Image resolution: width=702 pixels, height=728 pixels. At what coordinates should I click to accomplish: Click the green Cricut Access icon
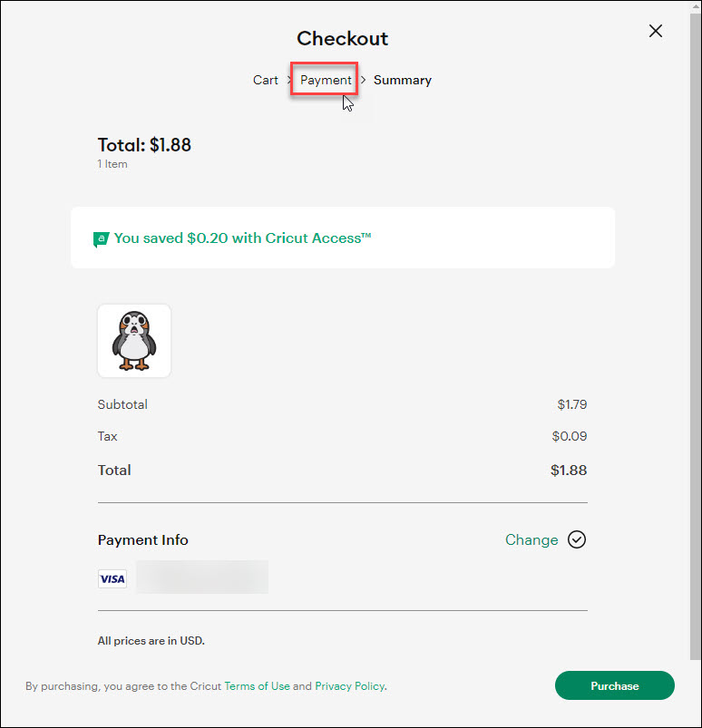tap(101, 239)
